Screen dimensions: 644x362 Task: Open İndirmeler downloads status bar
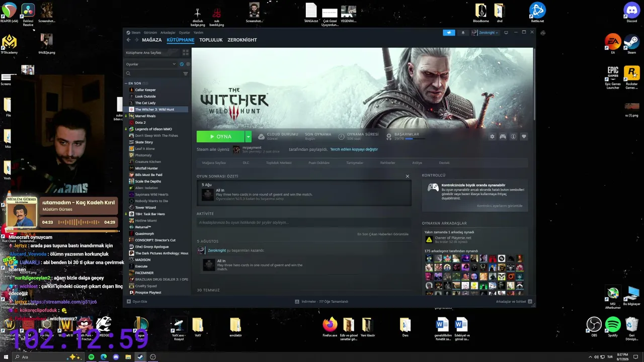(321, 301)
